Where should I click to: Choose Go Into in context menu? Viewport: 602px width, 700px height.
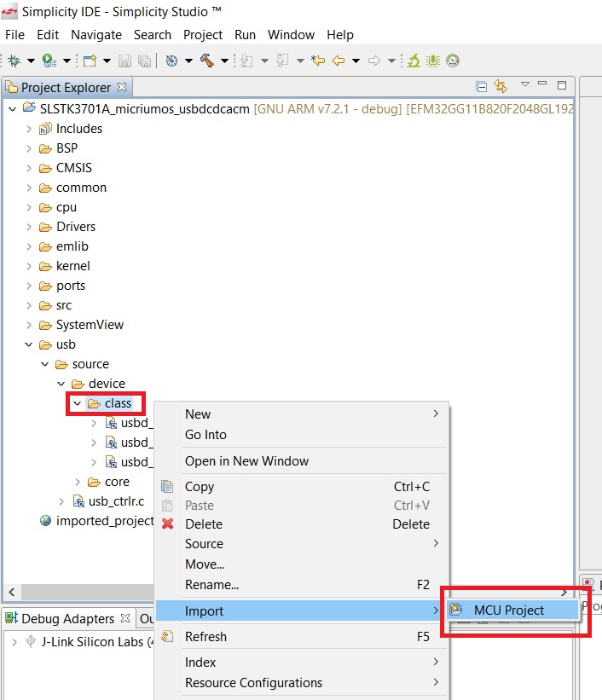(x=302, y=434)
